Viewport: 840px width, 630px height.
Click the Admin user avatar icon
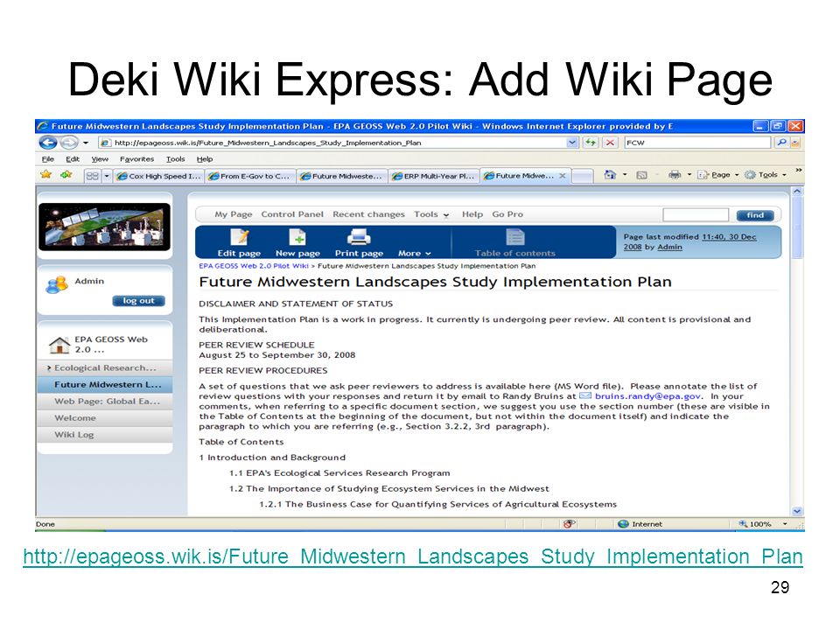tap(57, 284)
